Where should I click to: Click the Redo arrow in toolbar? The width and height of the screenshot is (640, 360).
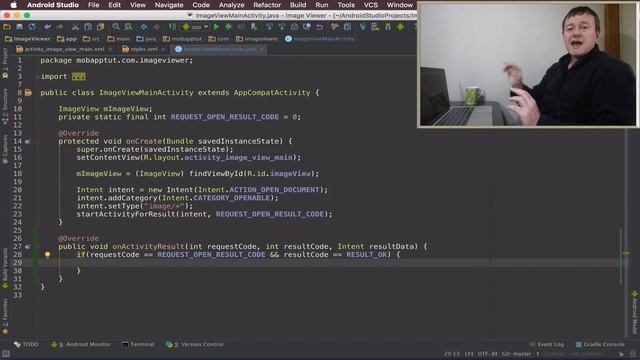60,27
